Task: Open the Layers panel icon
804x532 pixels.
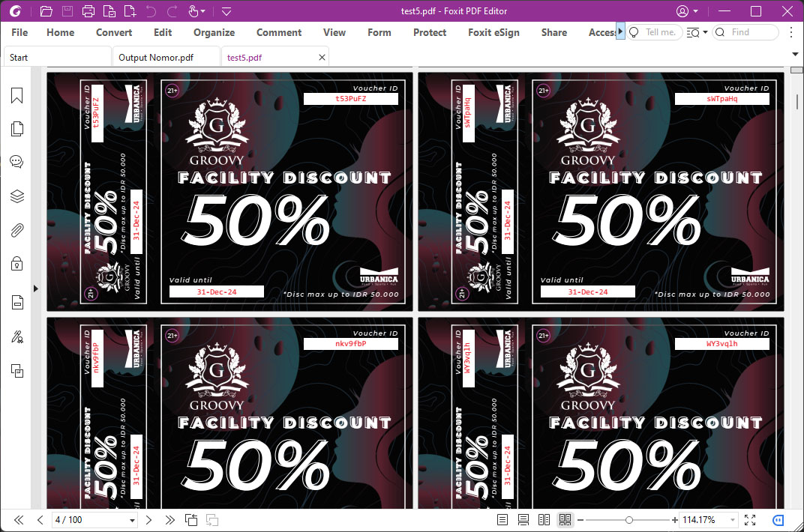Action: point(16,196)
